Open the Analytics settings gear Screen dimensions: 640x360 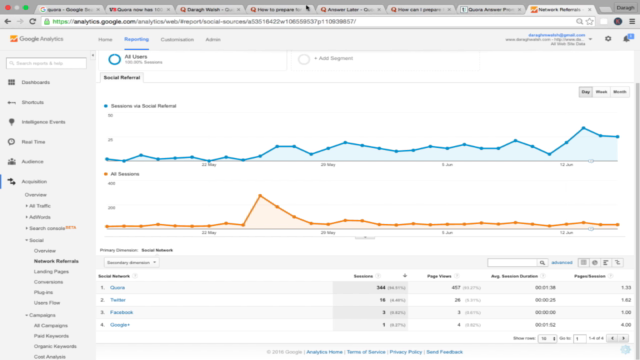click(608, 38)
